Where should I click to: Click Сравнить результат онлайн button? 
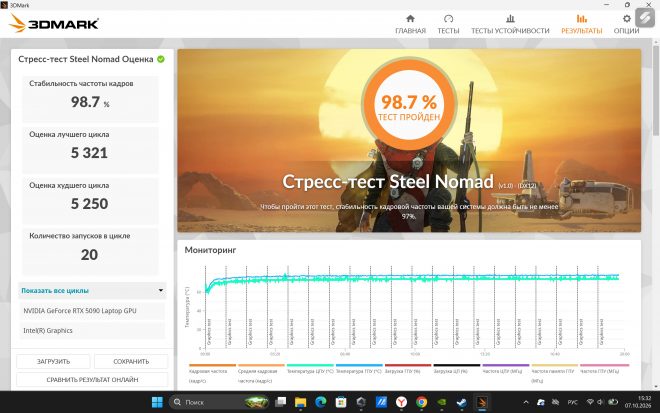click(x=92, y=379)
